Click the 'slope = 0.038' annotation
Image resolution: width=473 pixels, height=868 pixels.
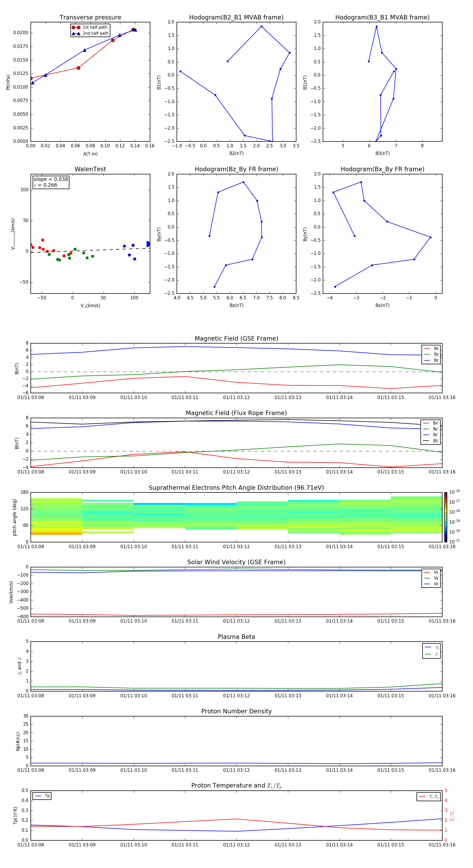pos(51,179)
